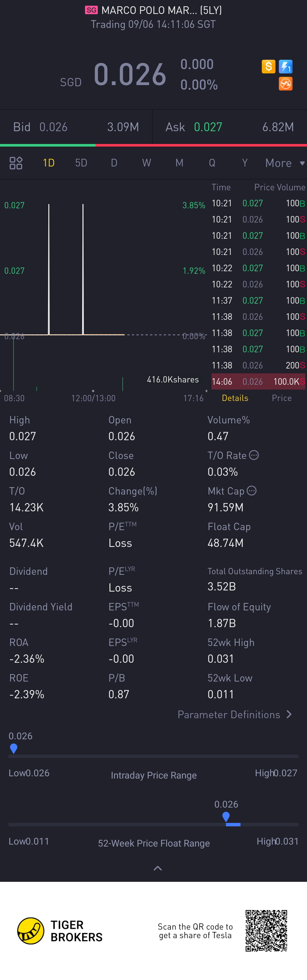Switch to the weekly W chart
Viewport: 307px width, 980px height.
146,163
